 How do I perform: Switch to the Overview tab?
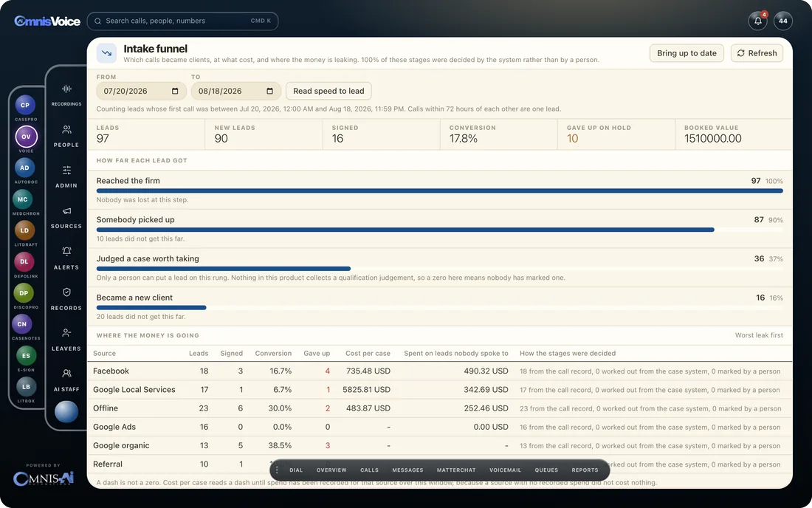point(331,470)
